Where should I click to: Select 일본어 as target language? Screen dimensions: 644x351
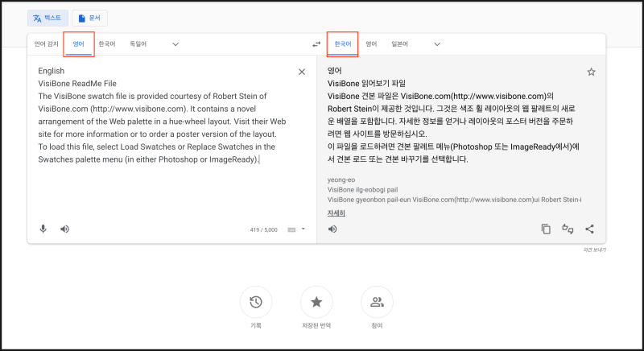pos(399,44)
